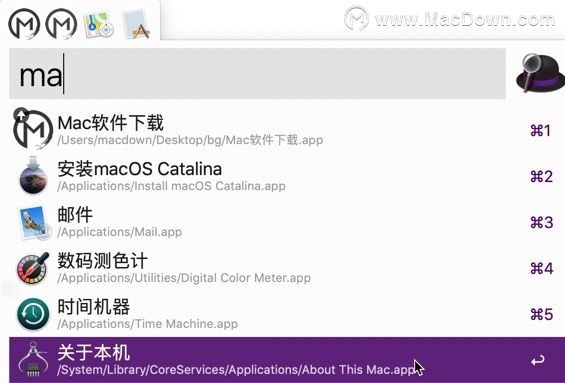
Task: Select the 邮件 result title
Action: point(75,215)
